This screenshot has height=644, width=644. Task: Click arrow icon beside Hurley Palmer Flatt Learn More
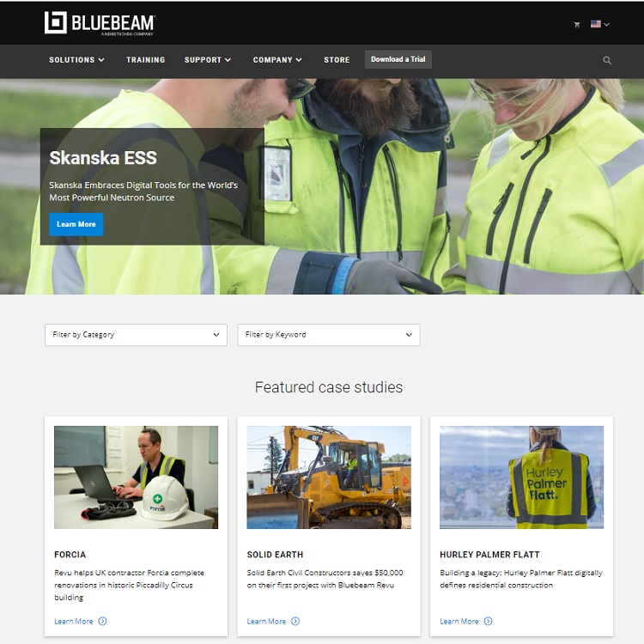click(489, 621)
